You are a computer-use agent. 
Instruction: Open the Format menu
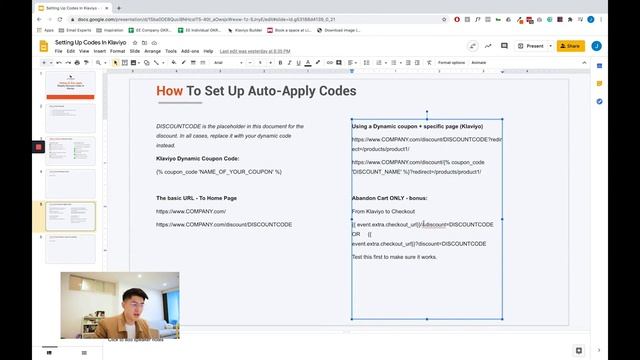(118, 51)
